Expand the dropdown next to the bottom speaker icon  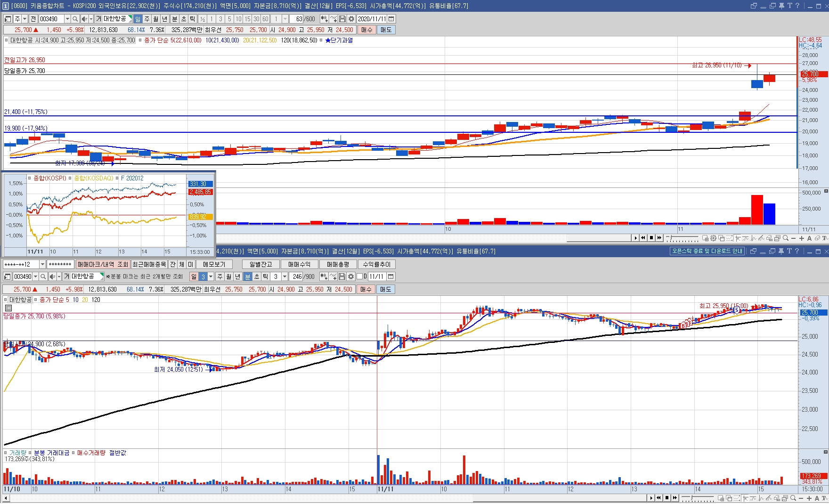coord(59,276)
